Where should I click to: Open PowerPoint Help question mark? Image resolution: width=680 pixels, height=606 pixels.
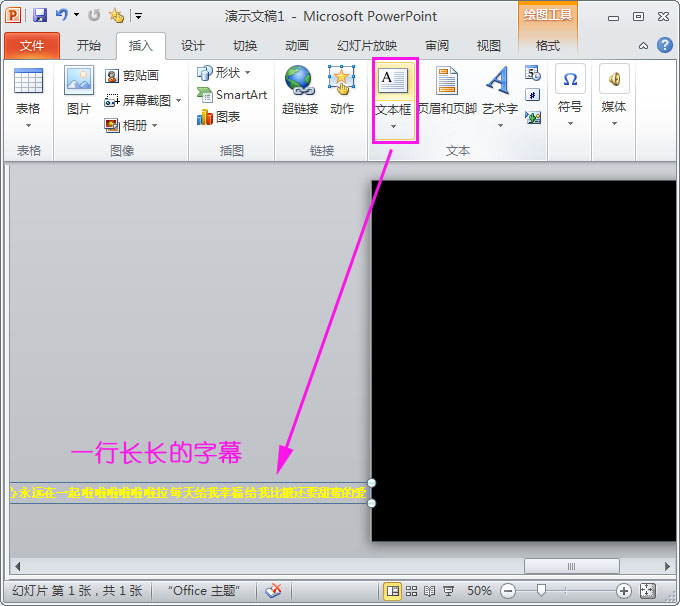point(664,45)
